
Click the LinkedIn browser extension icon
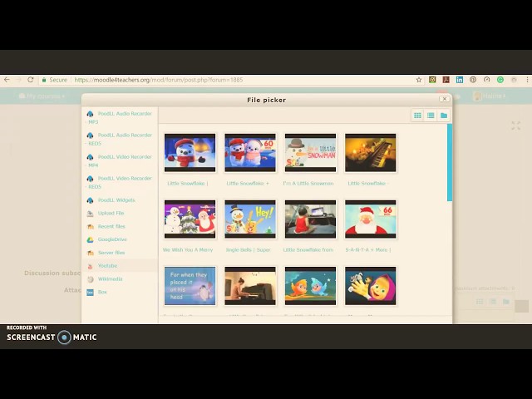pyautogui.click(x=460, y=80)
